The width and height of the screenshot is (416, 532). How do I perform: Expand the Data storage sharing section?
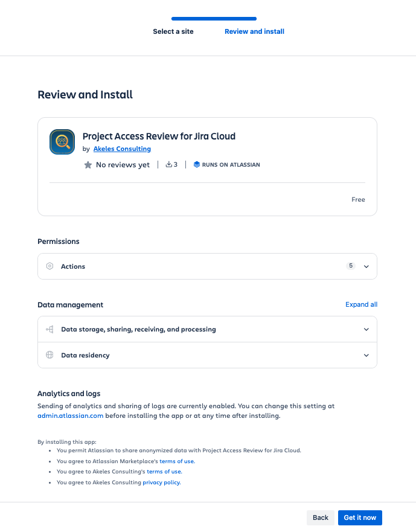coord(366,329)
